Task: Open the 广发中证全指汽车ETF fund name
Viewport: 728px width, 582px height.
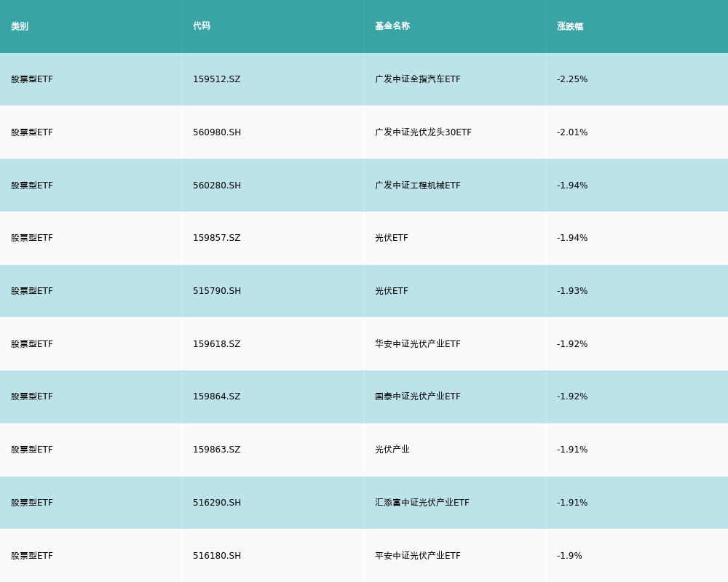Action: [x=417, y=79]
